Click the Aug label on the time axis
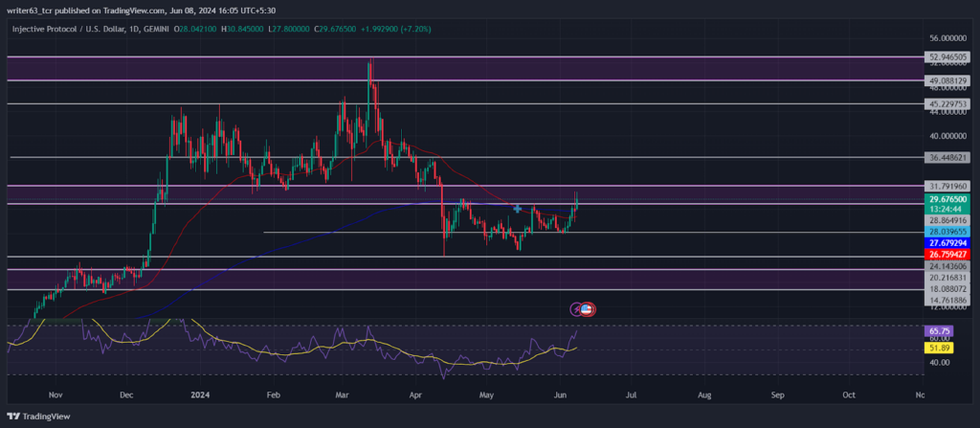The width and height of the screenshot is (980, 428). point(704,395)
